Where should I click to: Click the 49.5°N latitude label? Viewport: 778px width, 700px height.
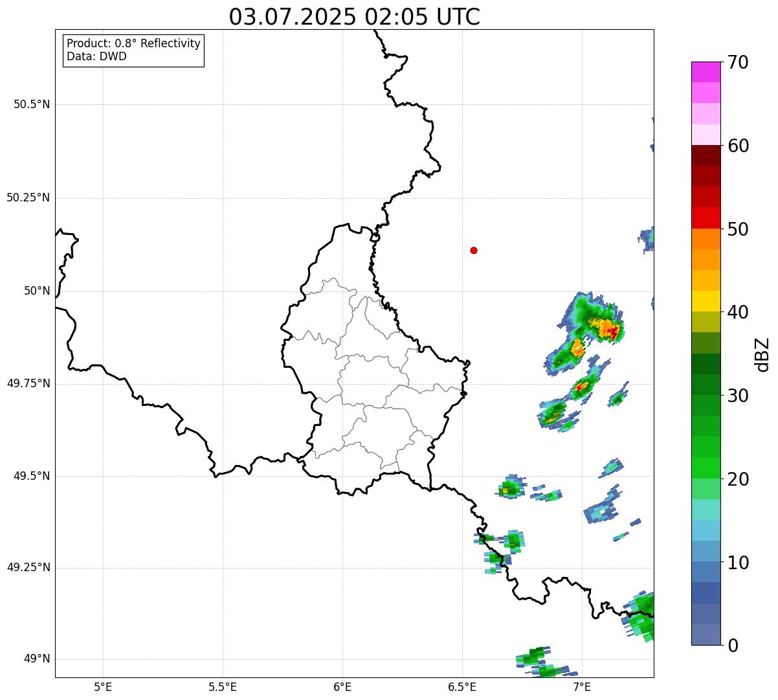(32, 476)
